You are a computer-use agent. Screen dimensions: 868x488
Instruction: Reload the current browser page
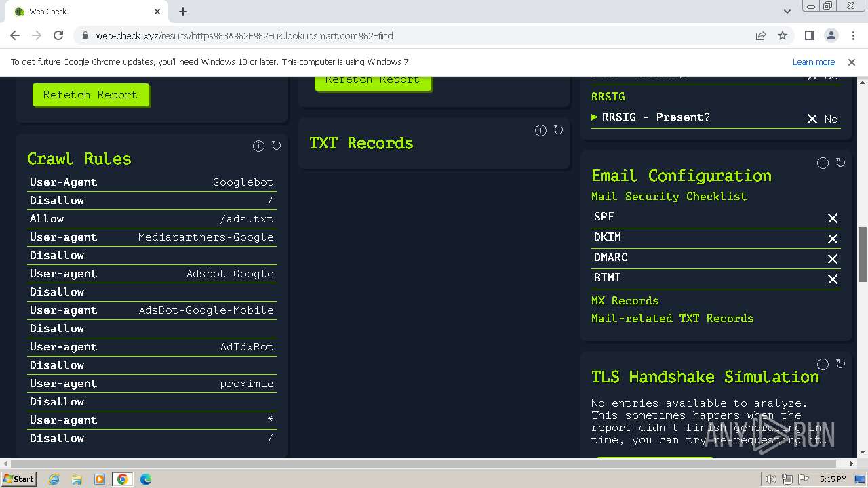tap(58, 35)
